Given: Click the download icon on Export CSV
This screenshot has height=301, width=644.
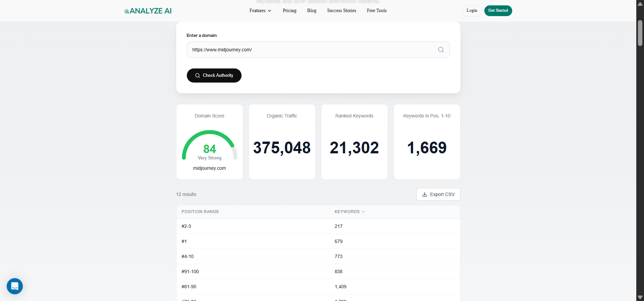Looking at the screenshot, I should (425, 194).
